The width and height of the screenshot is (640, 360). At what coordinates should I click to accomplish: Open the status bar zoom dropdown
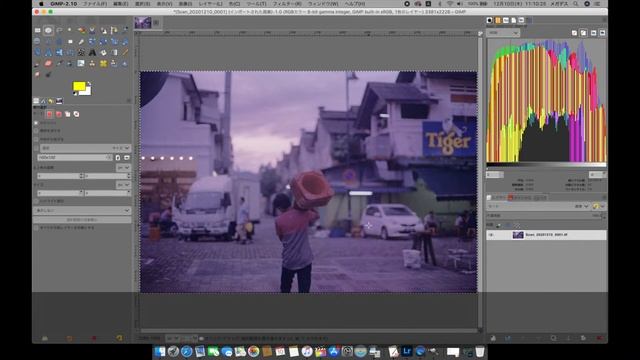click(x=189, y=338)
